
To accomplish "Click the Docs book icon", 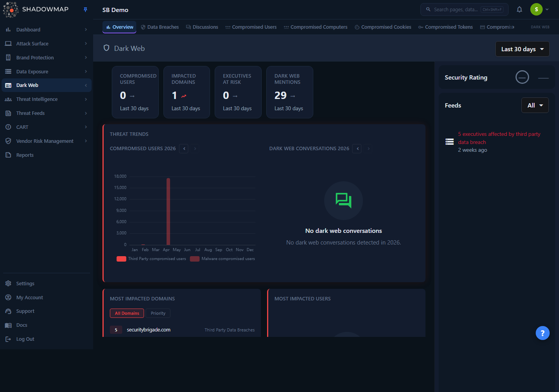I will [x=8, y=325].
